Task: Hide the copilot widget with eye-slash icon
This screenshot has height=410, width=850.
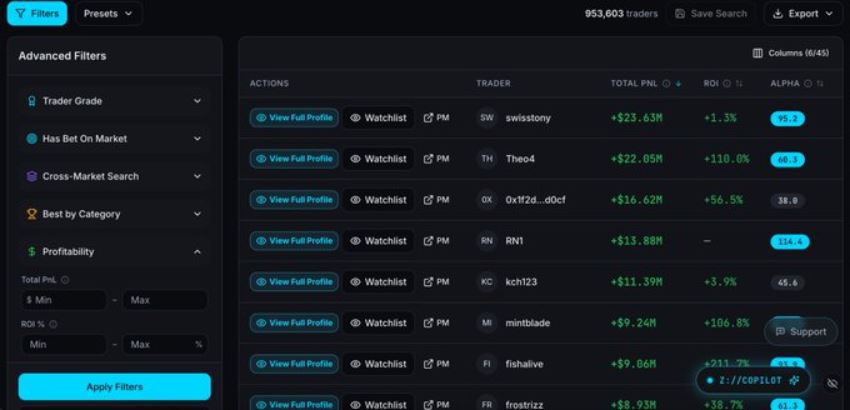Action: (832, 383)
